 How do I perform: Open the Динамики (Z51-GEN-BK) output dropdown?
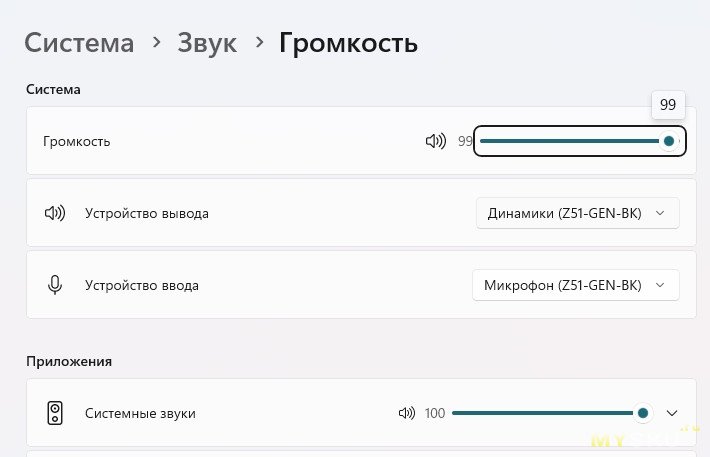click(x=577, y=213)
